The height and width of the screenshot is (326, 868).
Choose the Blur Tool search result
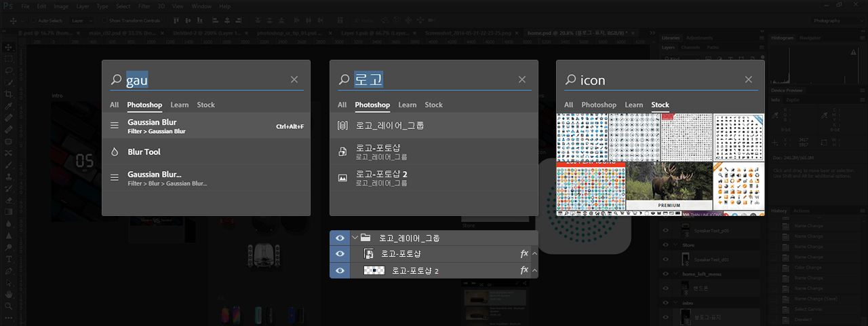(x=206, y=152)
